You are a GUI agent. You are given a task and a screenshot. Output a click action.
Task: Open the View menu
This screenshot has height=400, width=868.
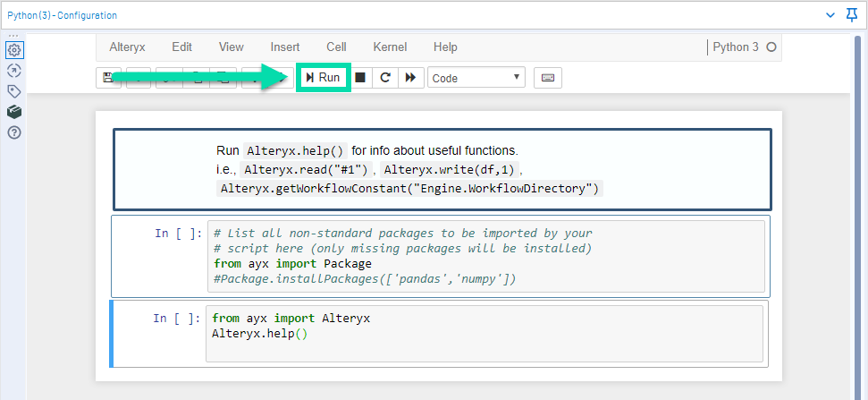point(231,47)
